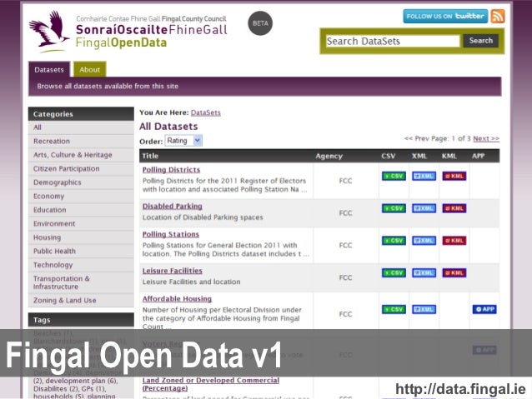Click the CSV column header
This screenshot has width=532, height=399.
(x=388, y=156)
